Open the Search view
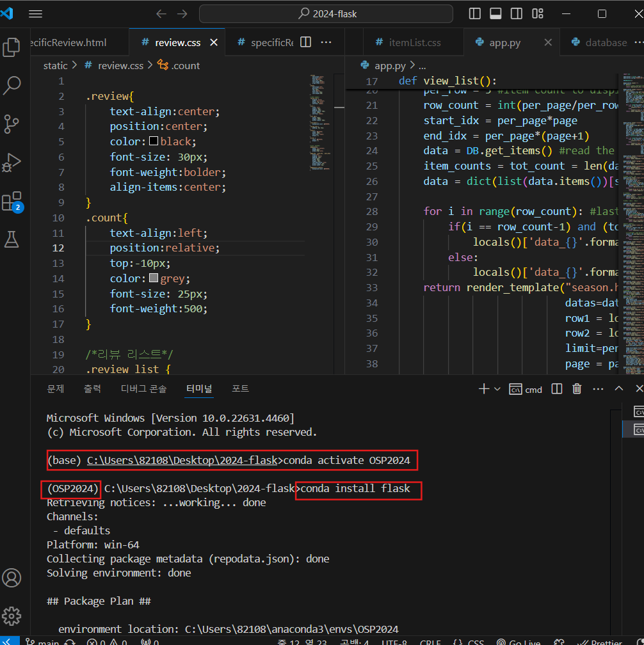644x645 pixels. coord(12,86)
